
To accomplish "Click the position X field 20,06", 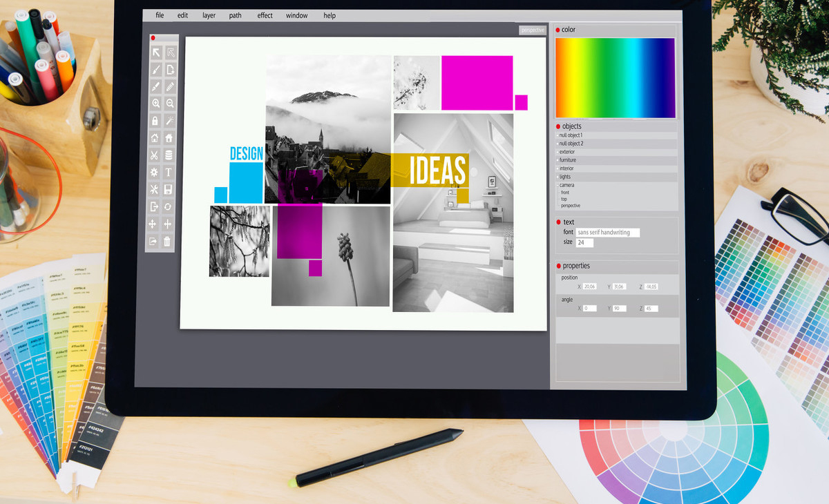I will click(x=589, y=286).
